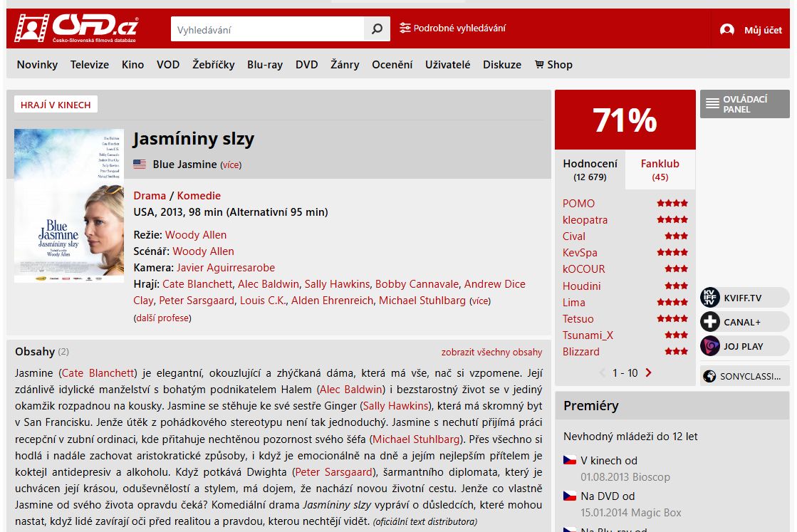Screen dimensions: 797x532
Task: Click the CANAL+ plus icon
Action: 710,322
